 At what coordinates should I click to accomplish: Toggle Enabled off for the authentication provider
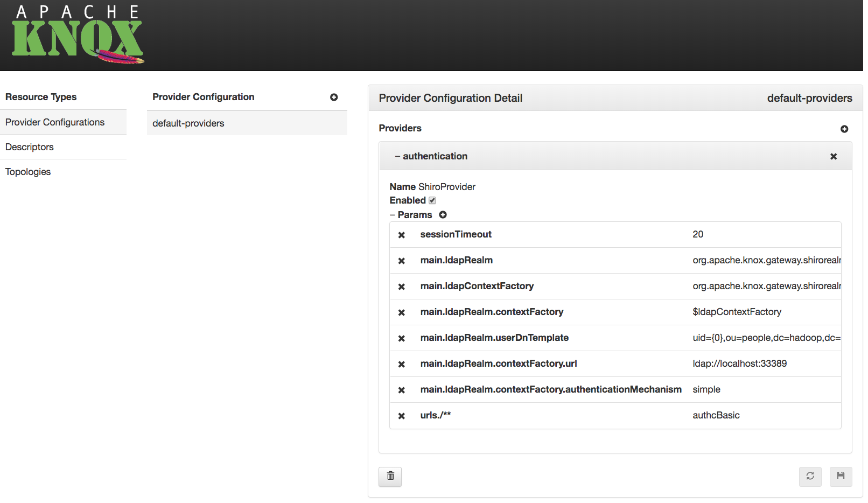[432, 200]
